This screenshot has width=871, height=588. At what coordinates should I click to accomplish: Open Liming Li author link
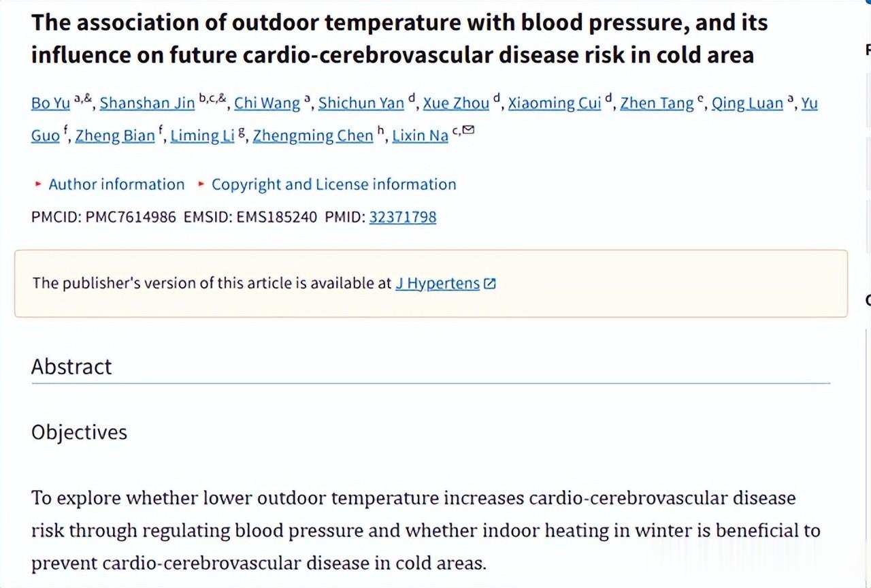pyautogui.click(x=202, y=135)
